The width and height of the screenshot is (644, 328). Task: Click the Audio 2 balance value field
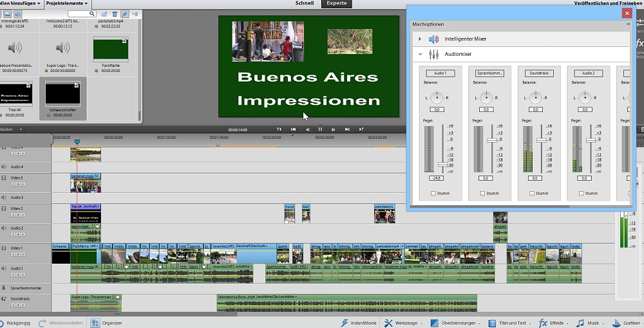click(585, 109)
